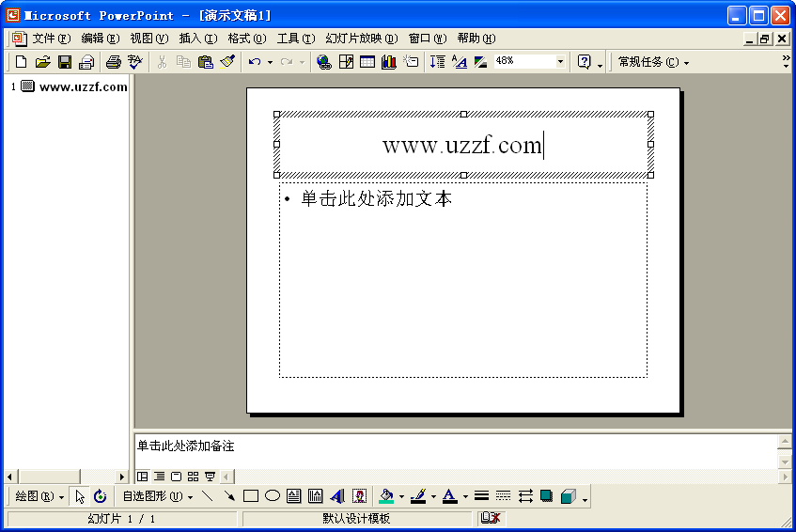The image size is (796, 532).
Task: Click spelling status icon in status bar
Action: coord(491,518)
